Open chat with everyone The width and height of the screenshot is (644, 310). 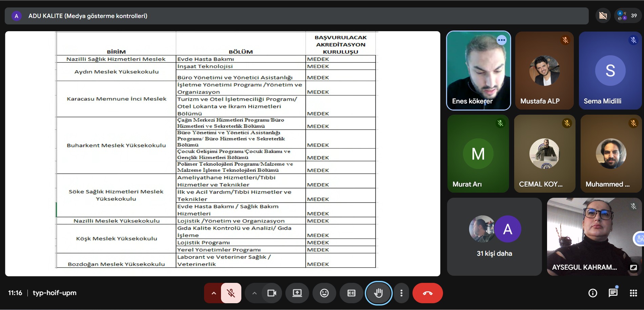coord(613,293)
